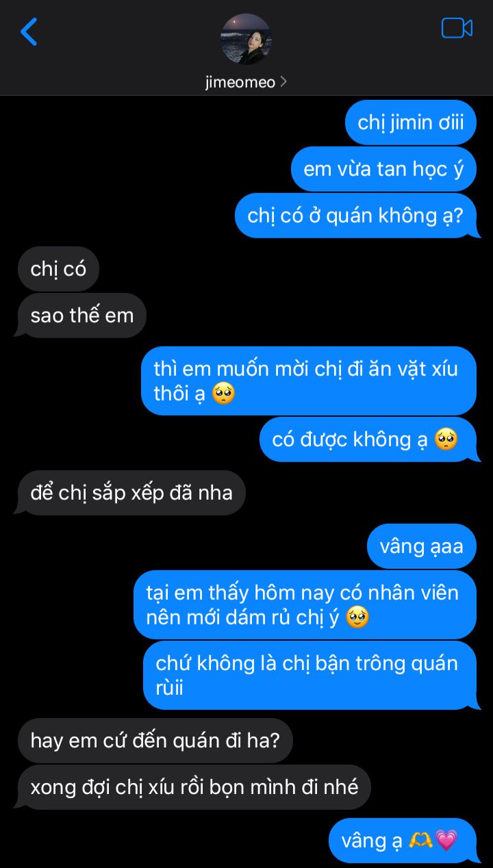Tap emoji in "có được không ạ" message
Image resolution: width=493 pixels, height=868 pixels.
[x=446, y=439]
